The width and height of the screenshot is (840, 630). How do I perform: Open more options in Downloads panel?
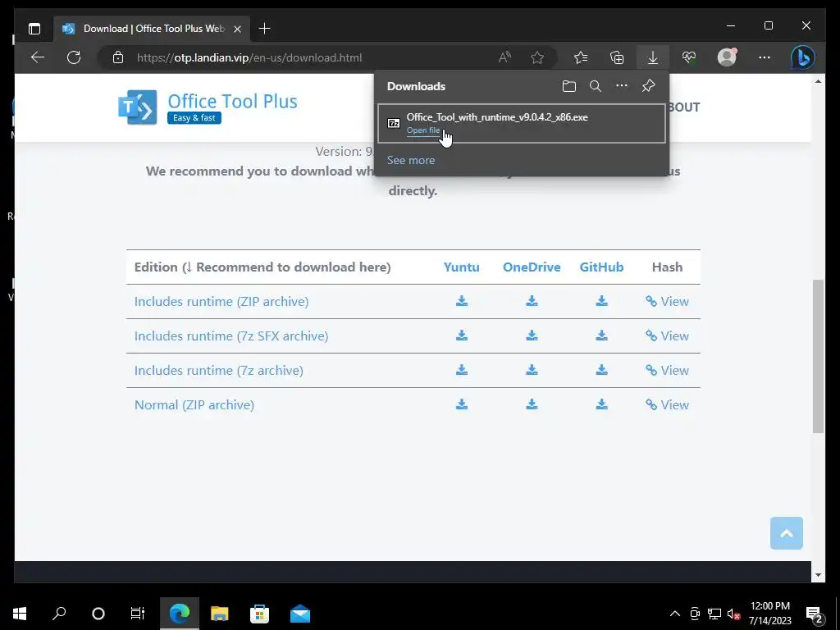622,85
